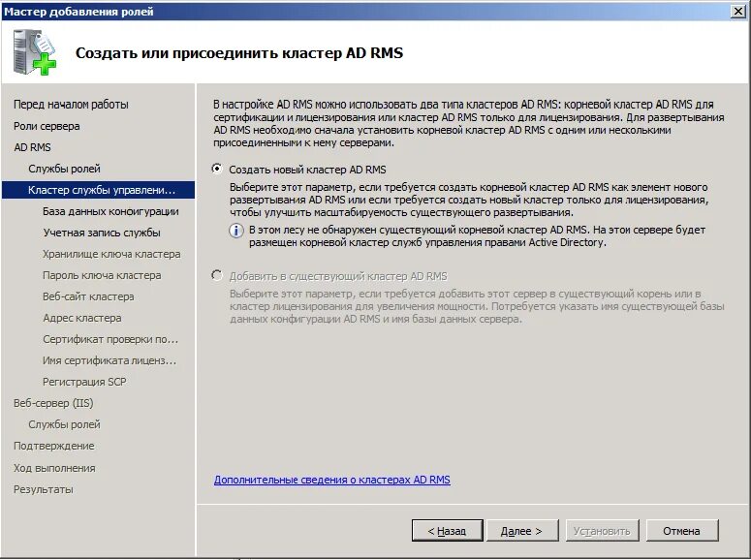Select Создать новый кластер AD RMS radio button

click(x=217, y=169)
